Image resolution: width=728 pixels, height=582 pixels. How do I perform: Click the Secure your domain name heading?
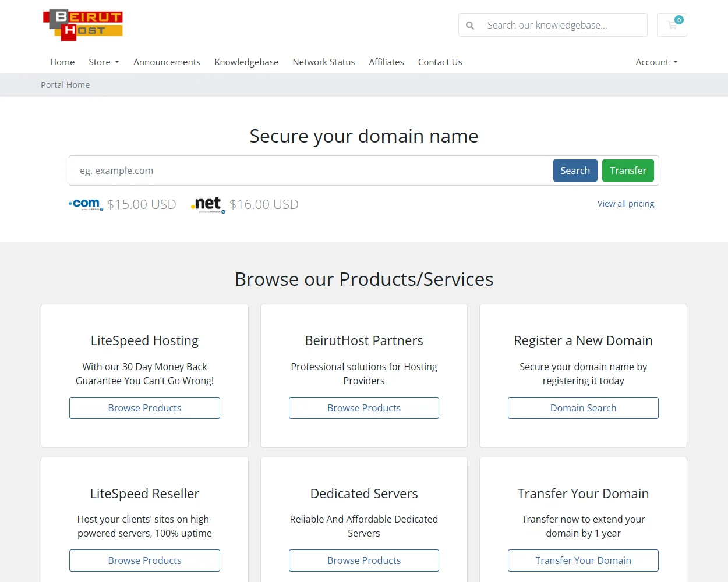[x=364, y=136]
